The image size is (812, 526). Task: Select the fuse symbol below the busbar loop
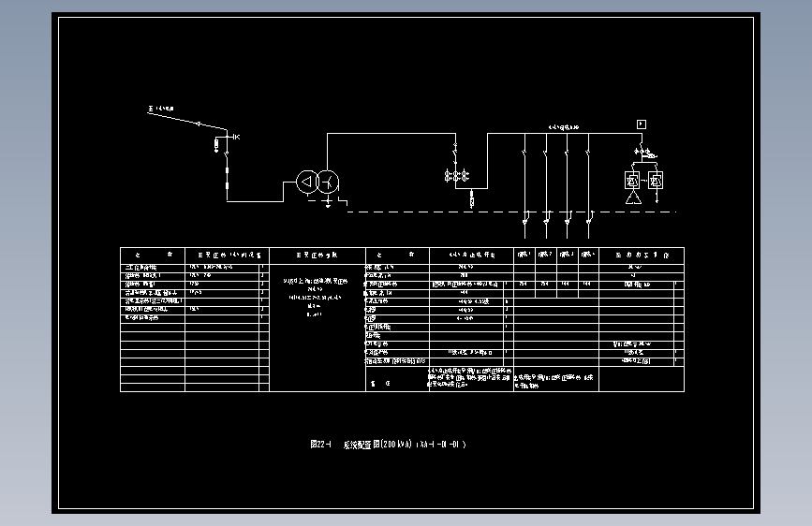click(471, 198)
